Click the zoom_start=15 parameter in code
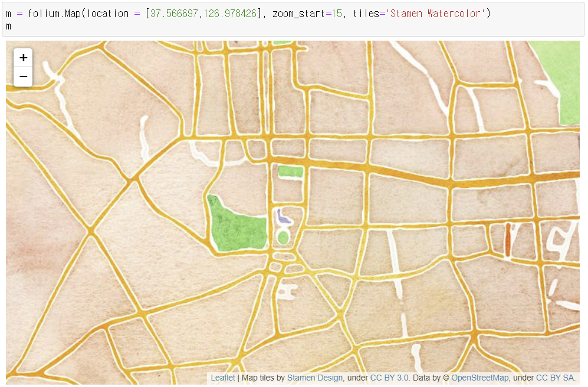This screenshot has height=387, width=588. [x=307, y=14]
